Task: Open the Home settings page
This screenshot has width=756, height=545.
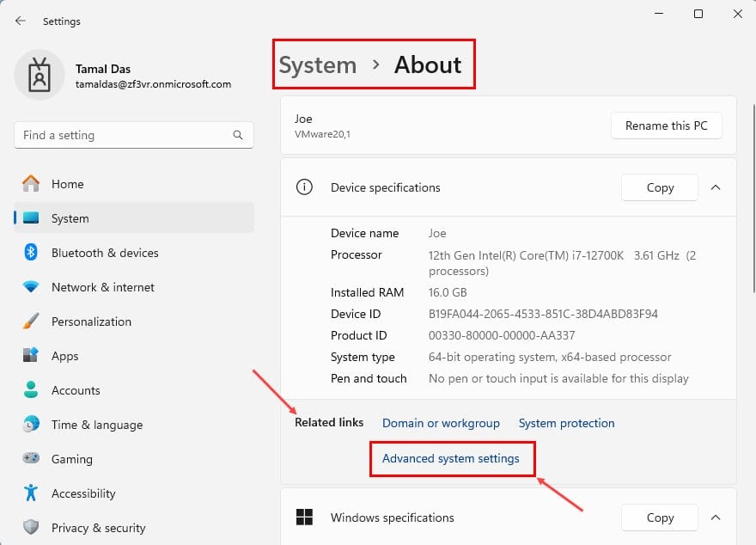Action: tap(133, 184)
